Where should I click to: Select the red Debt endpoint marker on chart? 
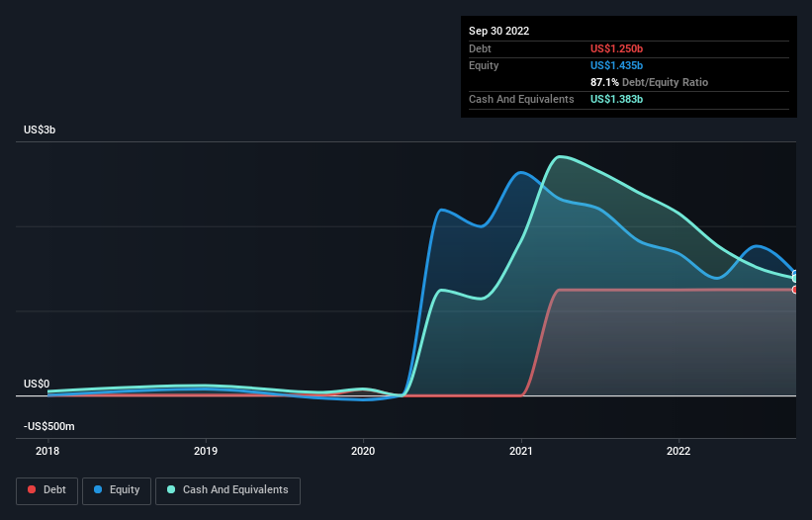coord(795,290)
